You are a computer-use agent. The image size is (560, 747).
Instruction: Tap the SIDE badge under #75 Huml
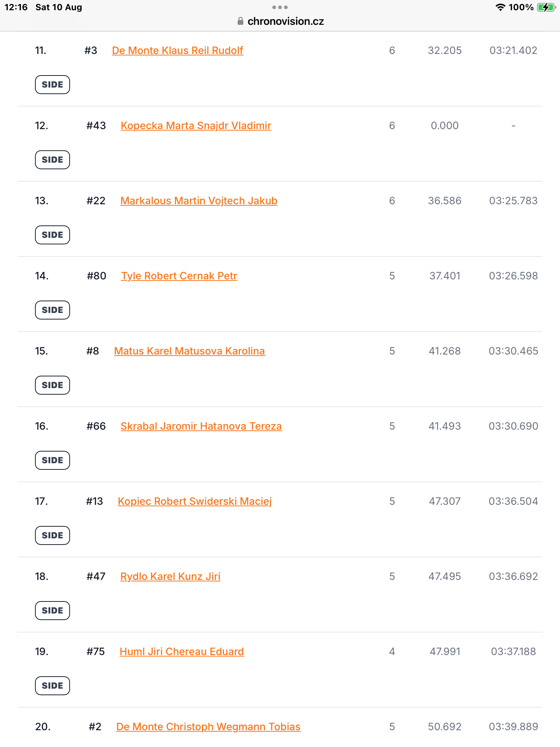point(52,686)
